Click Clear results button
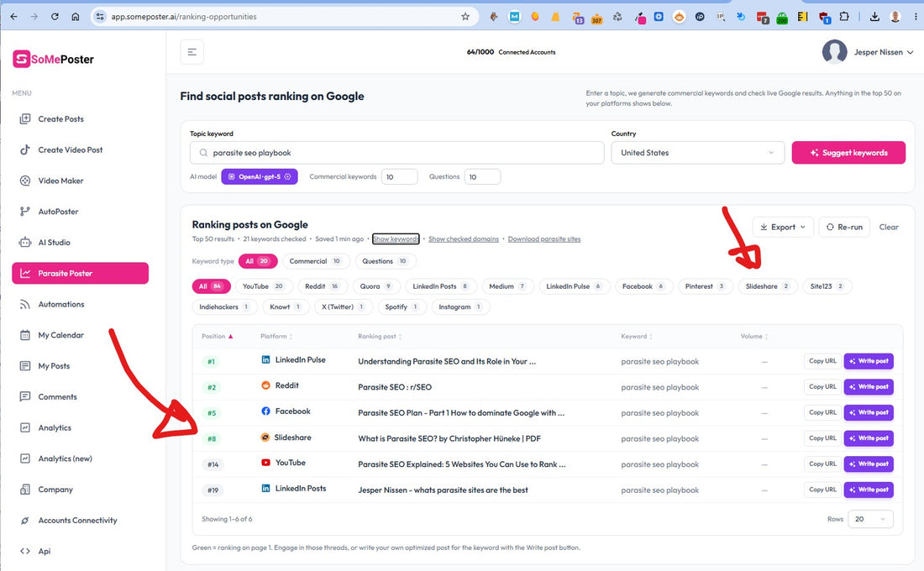Screen dimensions: 924x571 pyautogui.click(x=889, y=227)
